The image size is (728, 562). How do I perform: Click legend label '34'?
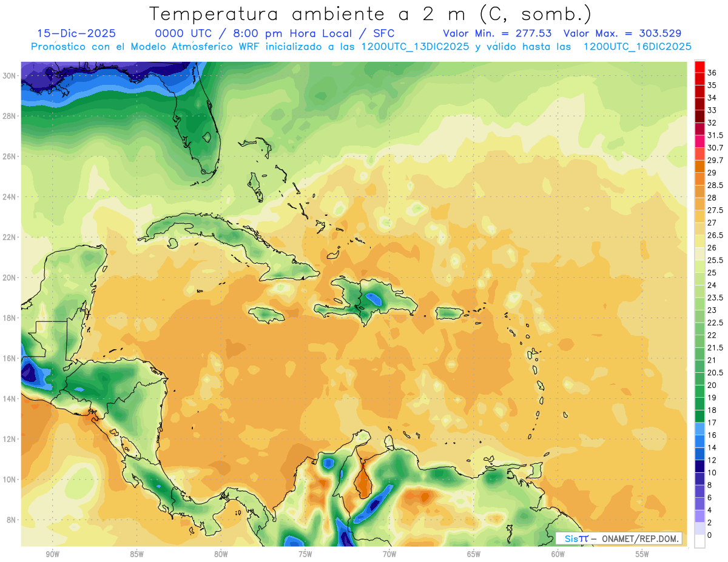(x=712, y=97)
